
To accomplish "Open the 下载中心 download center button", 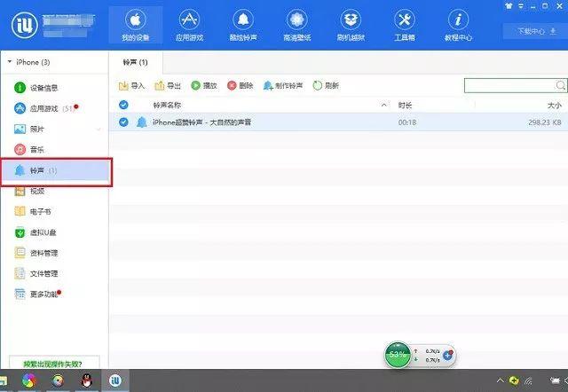I will click(x=535, y=31).
